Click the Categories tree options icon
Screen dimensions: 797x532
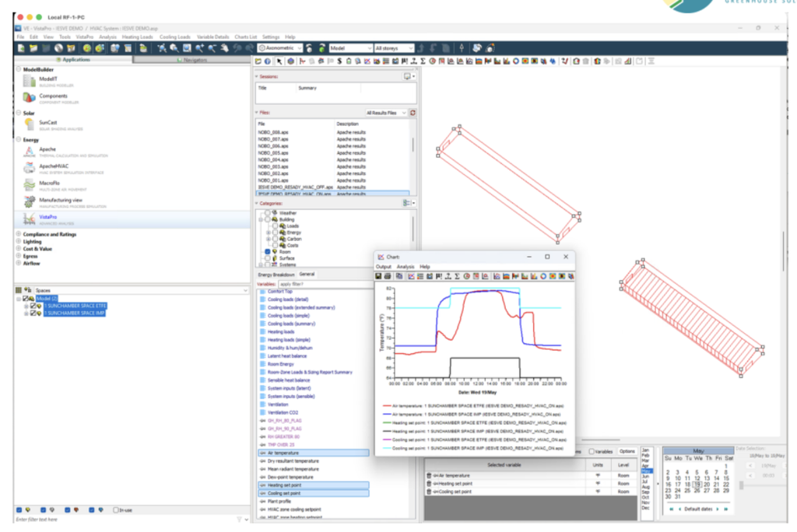click(409, 203)
